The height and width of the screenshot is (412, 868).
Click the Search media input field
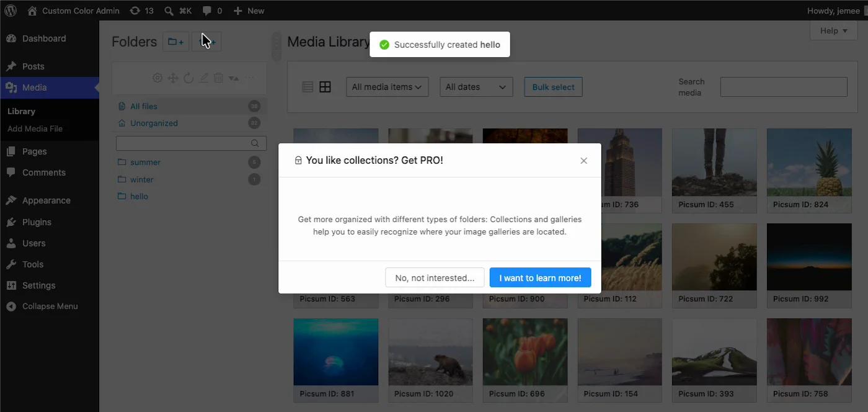(x=784, y=87)
